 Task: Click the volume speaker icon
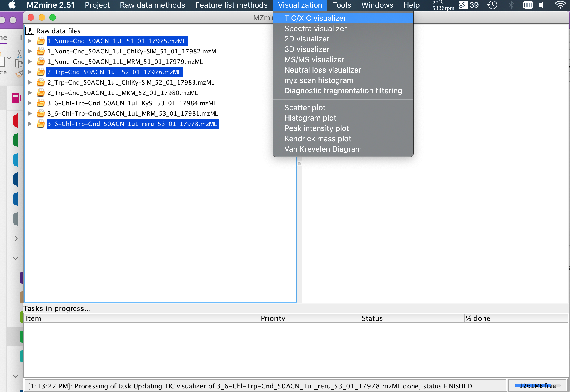[541, 5]
